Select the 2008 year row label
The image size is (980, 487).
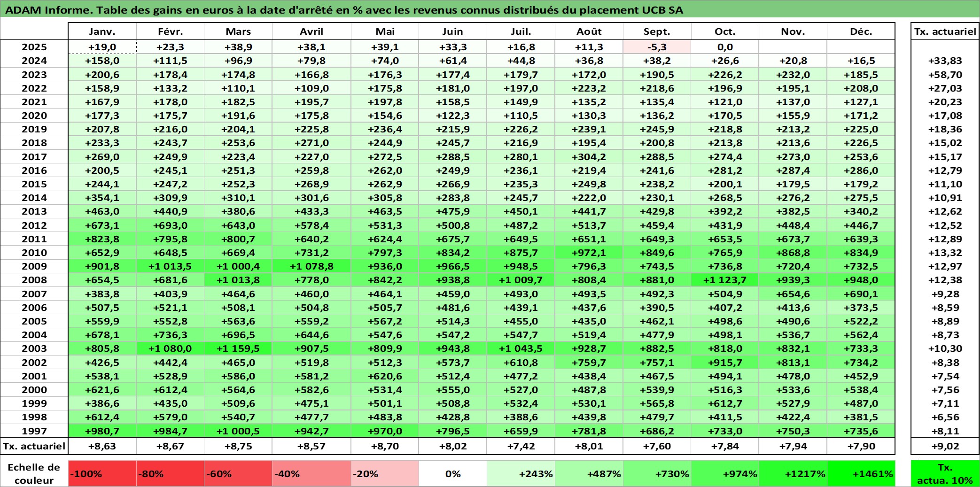pyautogui.click(x=34, y=280)
